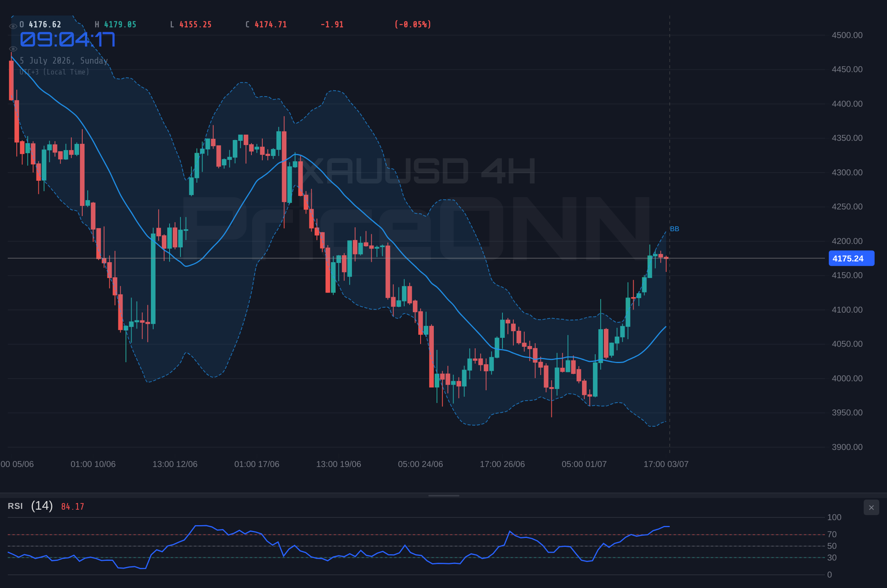887x588 pixels.
Task: Click the 05:00 24/06 time label
Action: pyautogui.click(x=421, y=464)
